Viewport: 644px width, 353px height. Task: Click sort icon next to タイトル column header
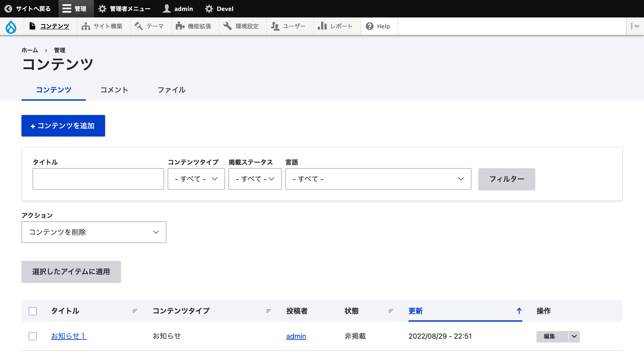tap(135, 311)
